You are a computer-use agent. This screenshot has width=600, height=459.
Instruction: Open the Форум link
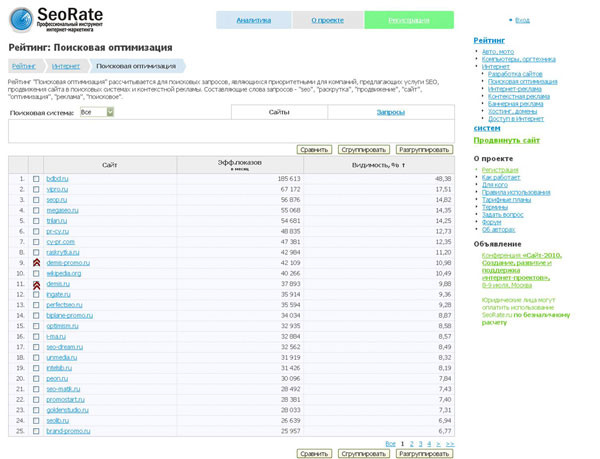pyautogui.click(x=491, y=222)
